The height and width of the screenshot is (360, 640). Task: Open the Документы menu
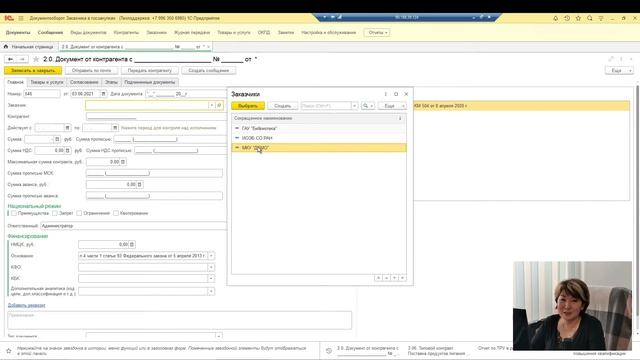coord(18,33)
